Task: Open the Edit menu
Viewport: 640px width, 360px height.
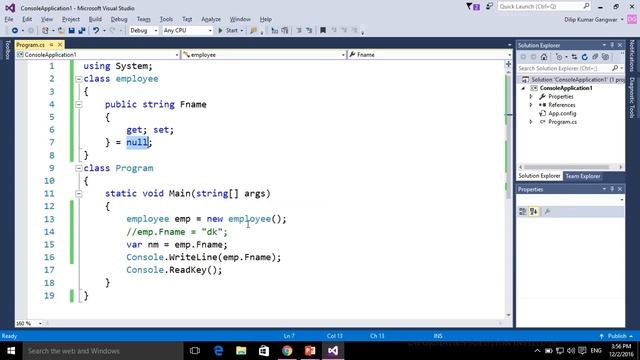Action: [27, 19]
